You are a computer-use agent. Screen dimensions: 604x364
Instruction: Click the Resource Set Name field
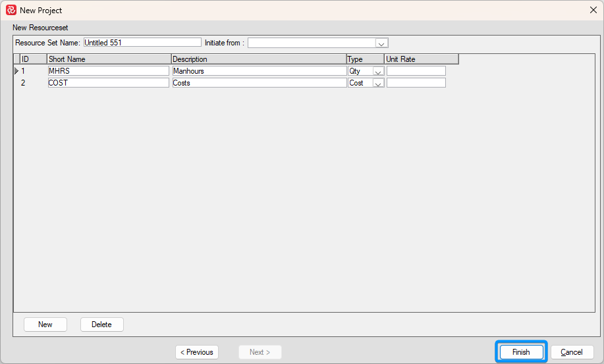pos(142,43)
